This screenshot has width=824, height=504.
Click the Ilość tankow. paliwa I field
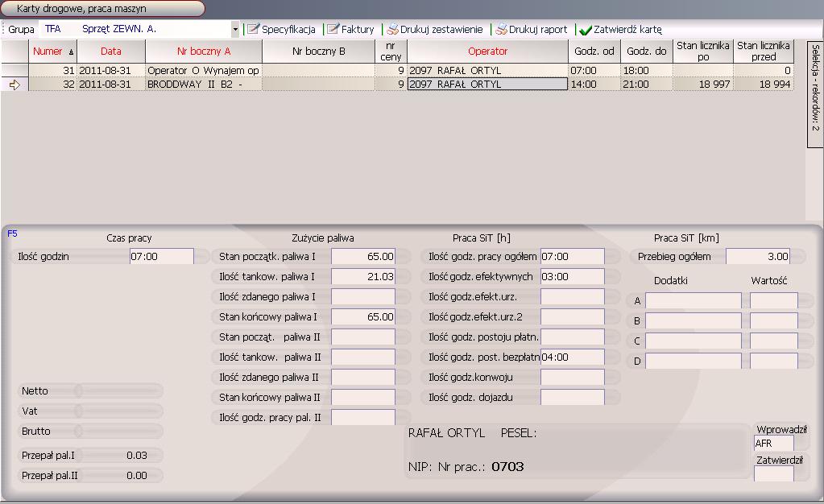pyautogui.click(x=363, y=276)
